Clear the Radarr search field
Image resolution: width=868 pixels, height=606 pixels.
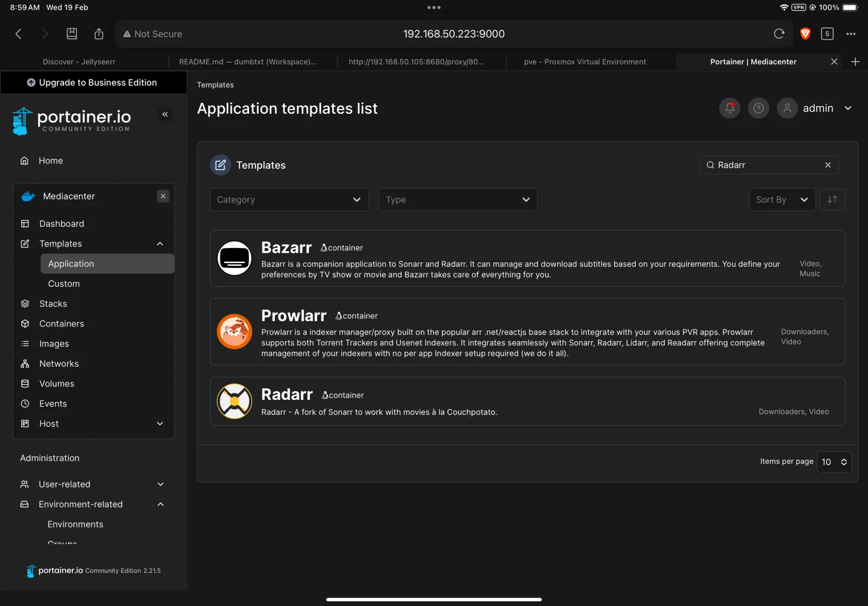(x=828, y=165)
